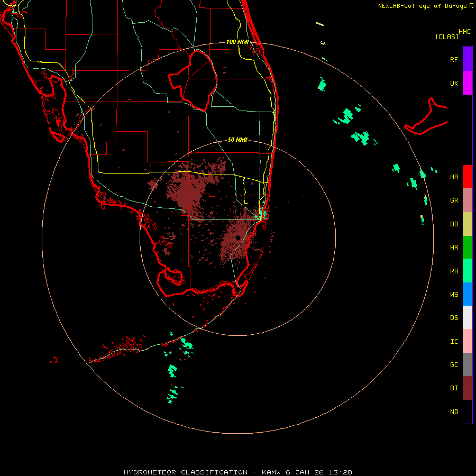Click the "50 NMI" range ring label
Image resolution: width=476 pixels, height=476 pixels.
tap(237, 140)
